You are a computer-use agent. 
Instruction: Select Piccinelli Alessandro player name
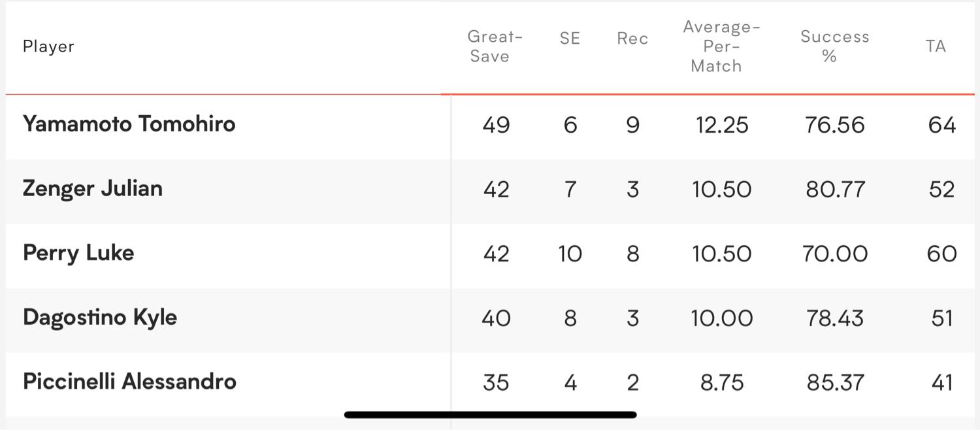(129, 382)
